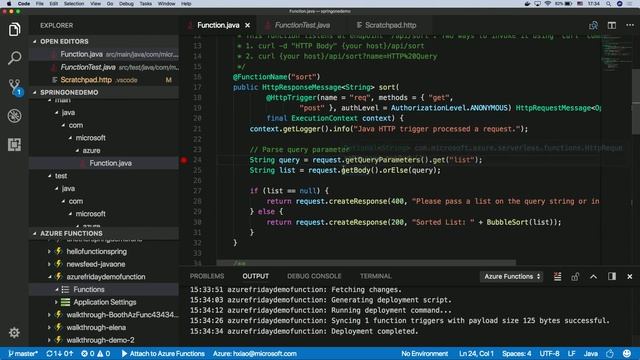
Task: Open the Extensions view in activity bar
Action: 14,144
